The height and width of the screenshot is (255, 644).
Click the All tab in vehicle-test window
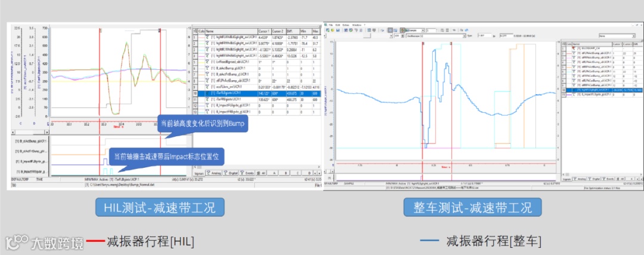point(621,179)
